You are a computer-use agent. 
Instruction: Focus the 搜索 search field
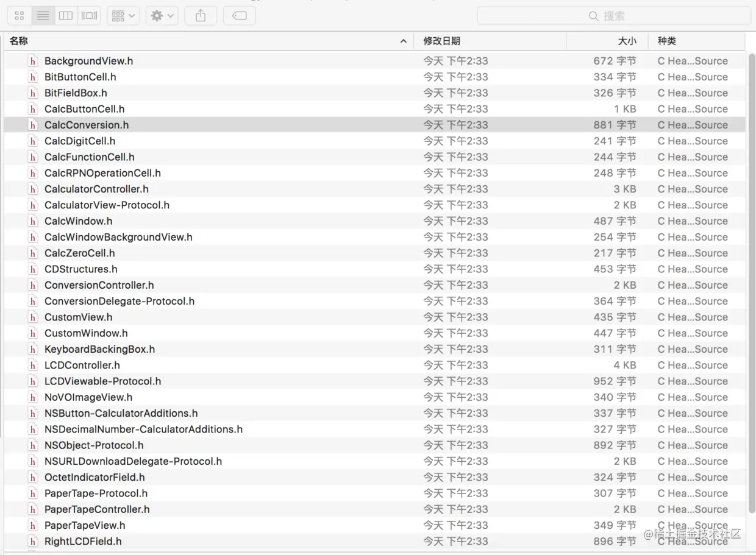(x=614, y=16)
